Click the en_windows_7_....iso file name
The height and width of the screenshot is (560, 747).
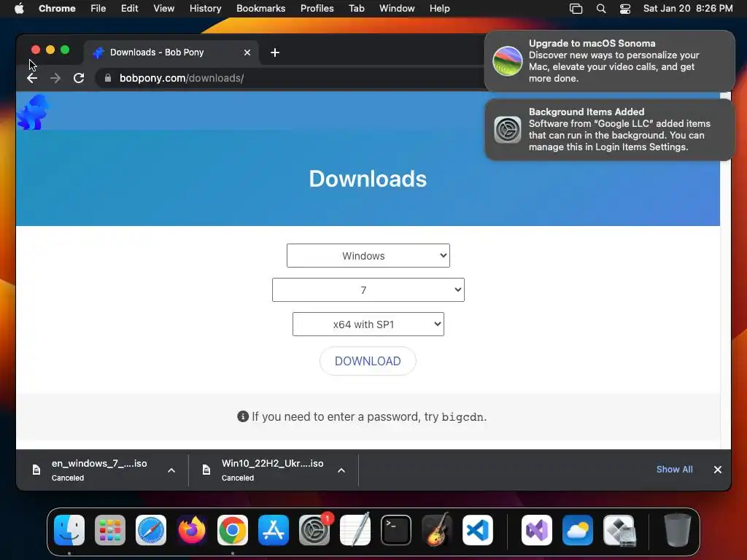click(99, 463)
